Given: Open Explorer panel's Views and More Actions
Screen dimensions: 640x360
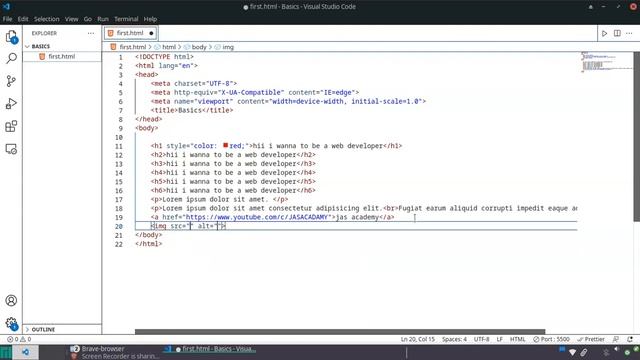Looking at the screenshot, I should click(x=91, y=33).
